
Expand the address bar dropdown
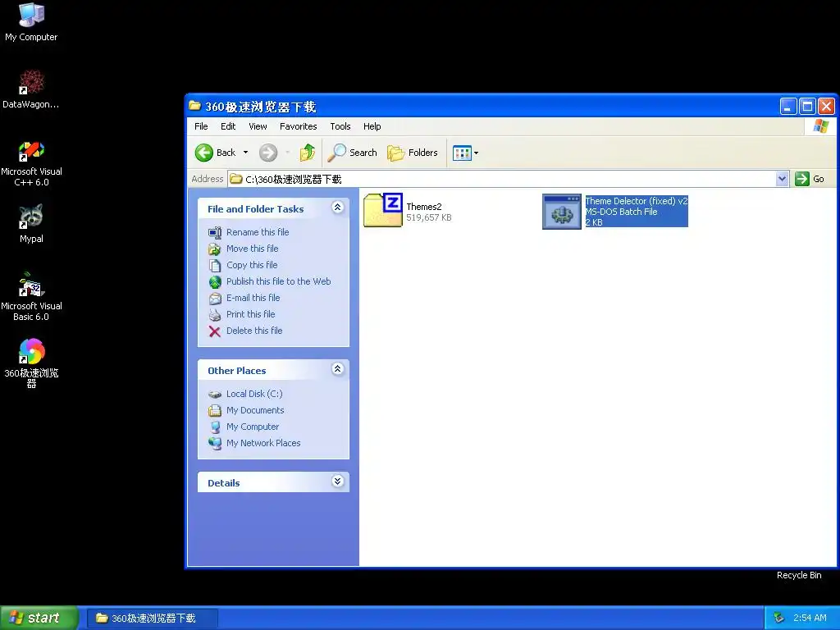782,179
